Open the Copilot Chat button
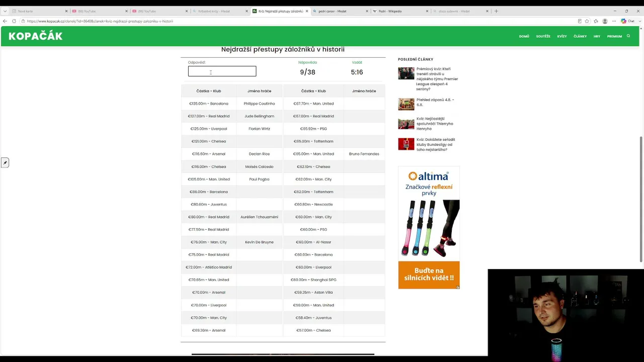Viewport: 644px width, 362px height. pos(627,21)
